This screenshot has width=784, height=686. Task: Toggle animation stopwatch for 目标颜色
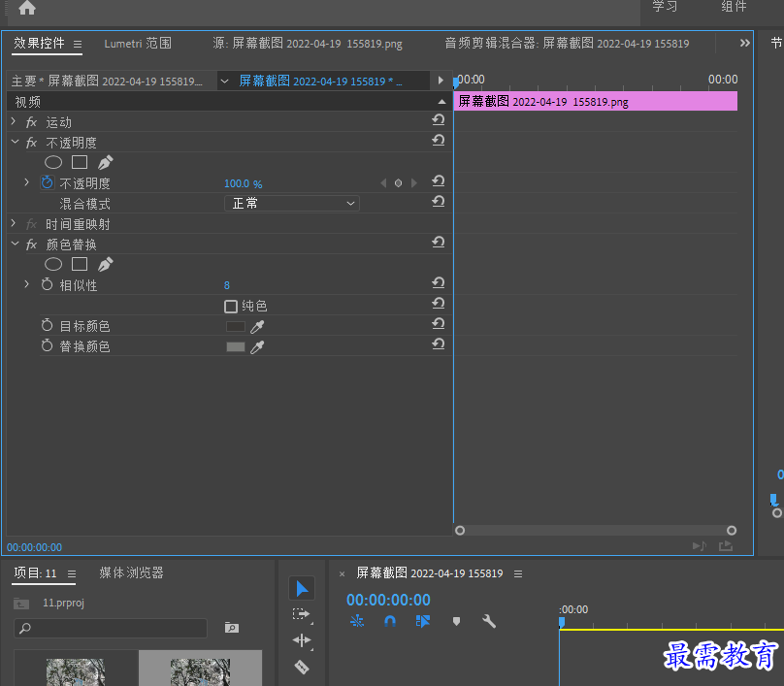[x=47, y=325]
